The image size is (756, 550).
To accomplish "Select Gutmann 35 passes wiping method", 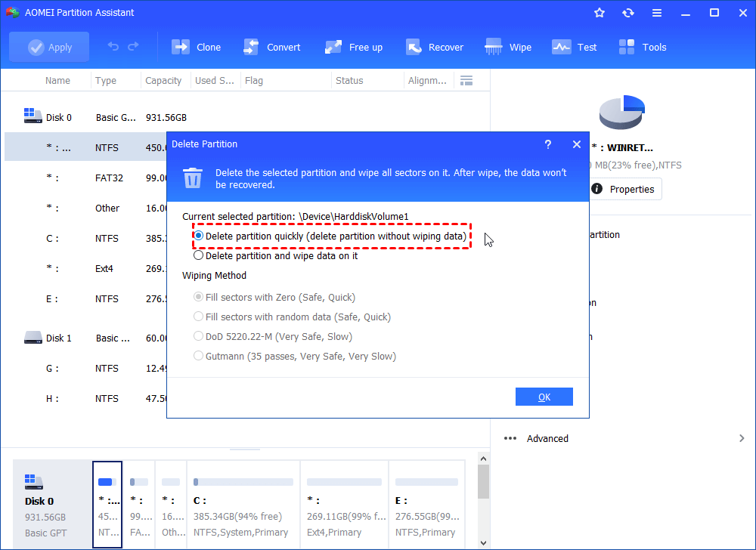I will tap(295, 357).
